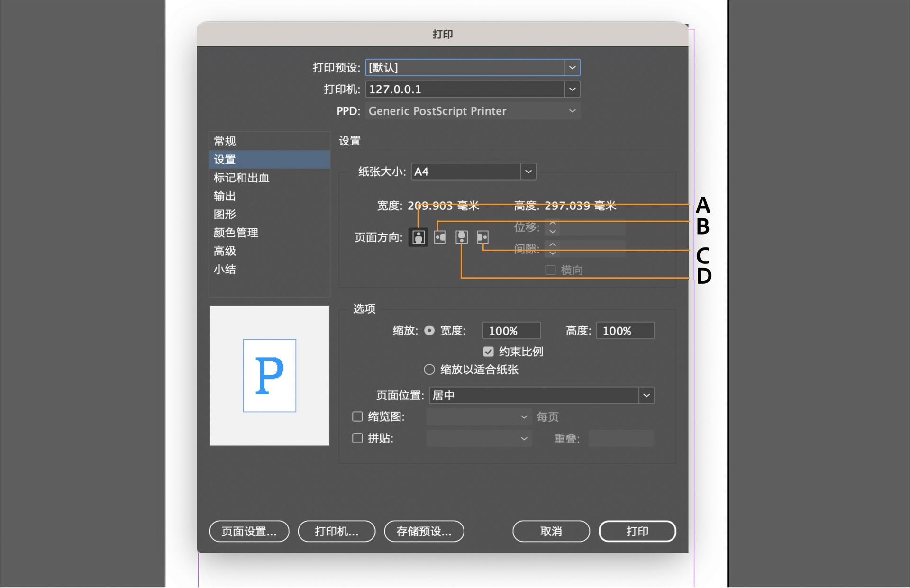Switch to the 输出 section
The image size is (910, 588).
point(224,196)
